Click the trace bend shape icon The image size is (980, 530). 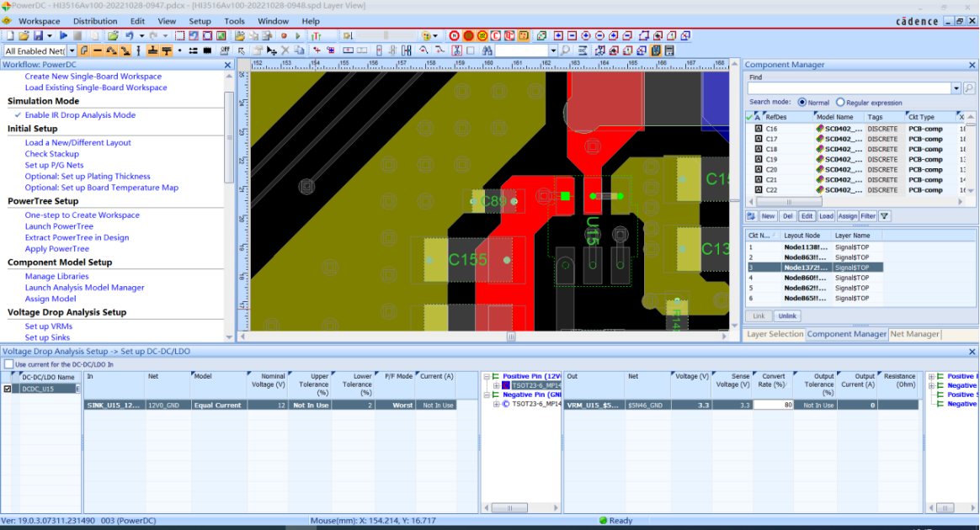pyautogui.click(x=83, y=50)
